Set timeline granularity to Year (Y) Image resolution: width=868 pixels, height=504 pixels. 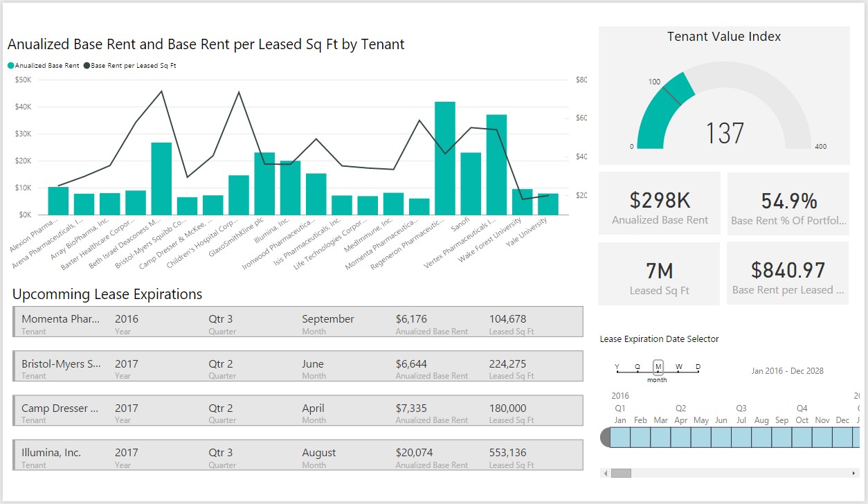[x=617, y=367]
